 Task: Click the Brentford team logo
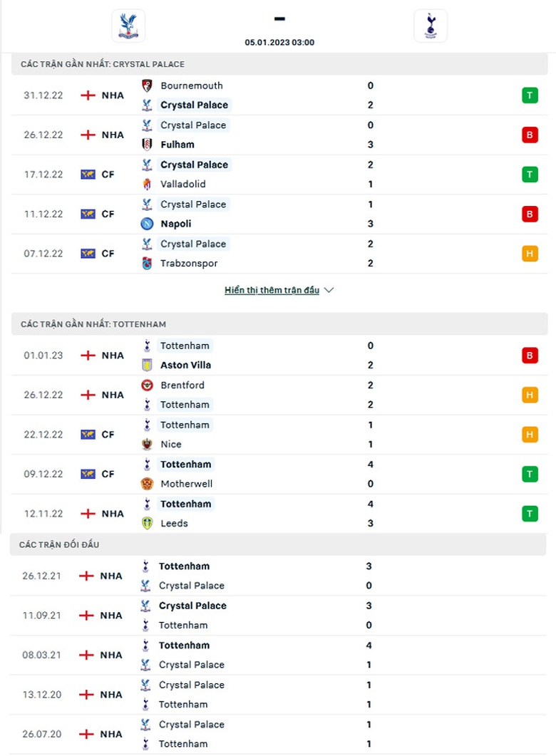pos(148,385)
